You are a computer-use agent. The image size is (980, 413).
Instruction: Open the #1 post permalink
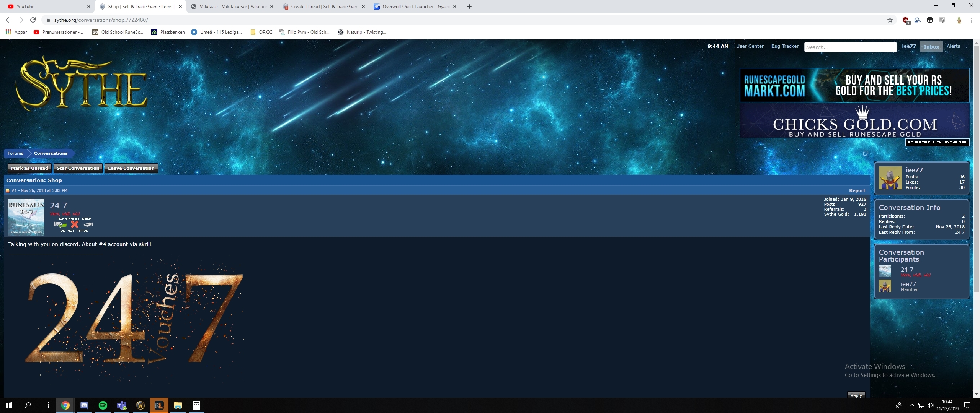pyautogui.click(x=14, y=190)
